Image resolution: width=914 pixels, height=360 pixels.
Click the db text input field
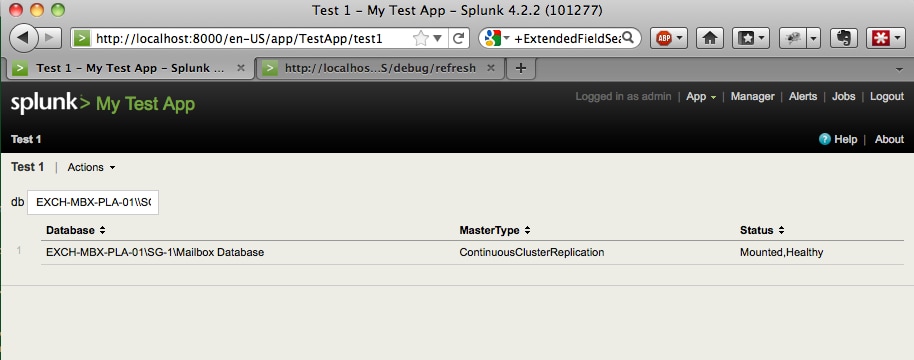[x=93, y=202]
